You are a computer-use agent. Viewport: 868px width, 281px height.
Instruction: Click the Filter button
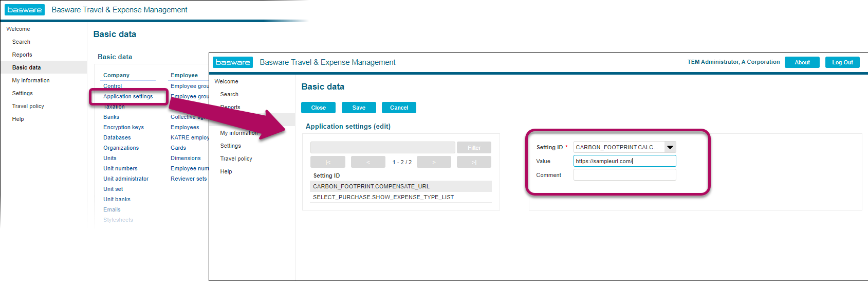(x=474, y=148)
